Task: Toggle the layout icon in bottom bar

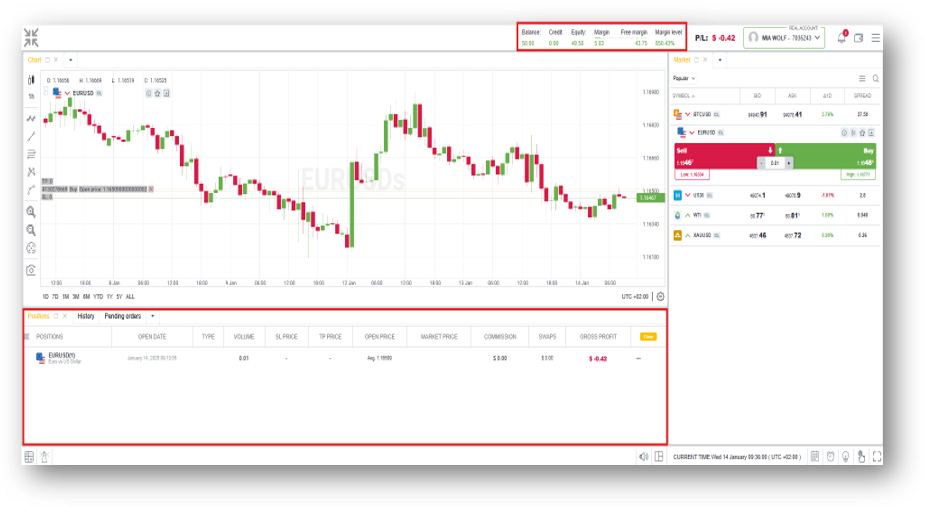Action: point(659,457)
